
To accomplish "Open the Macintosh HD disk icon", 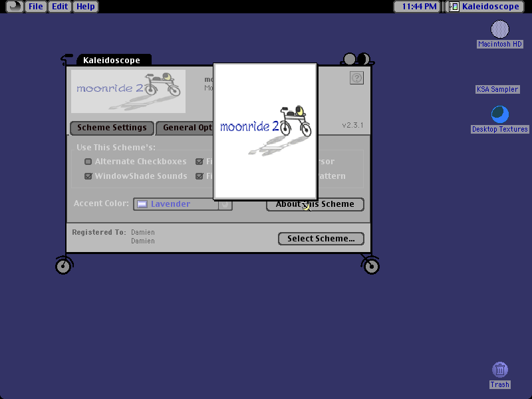I will (x=500, y=29).
